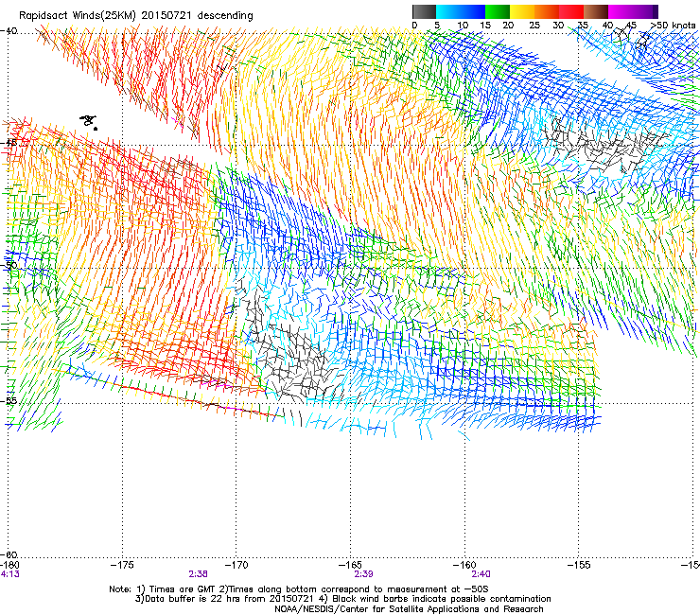
Task: Click the '-175' longitude axis label
Action: pyautogui.click(x=122, y=565)
